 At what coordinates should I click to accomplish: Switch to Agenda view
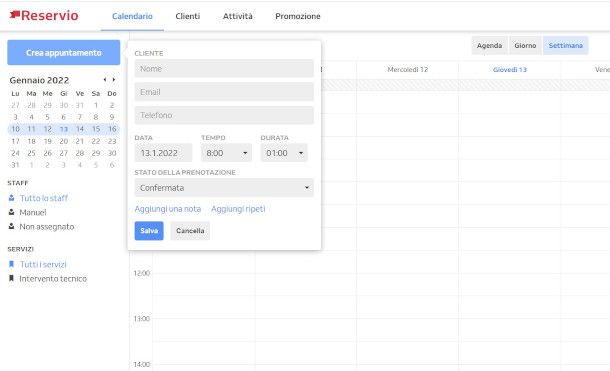(x=489, y=46)
